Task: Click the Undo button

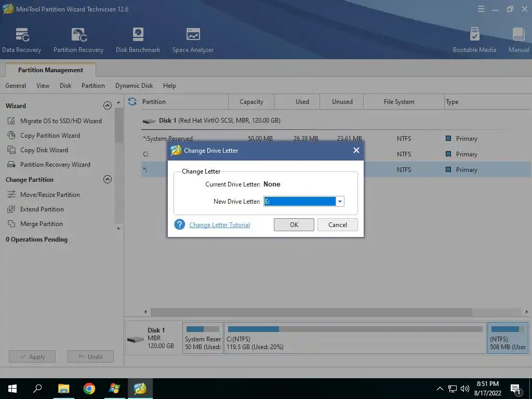Action: 90,356
